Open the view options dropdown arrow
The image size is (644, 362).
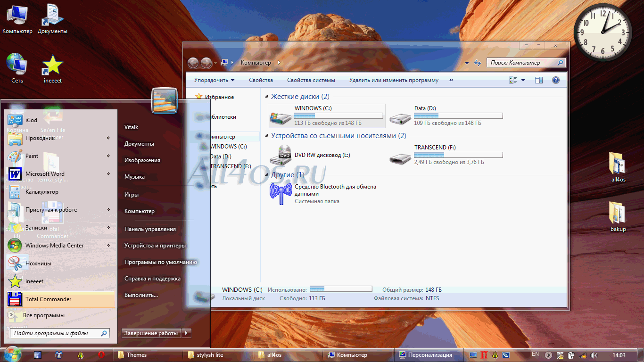(x=523, y=80)
